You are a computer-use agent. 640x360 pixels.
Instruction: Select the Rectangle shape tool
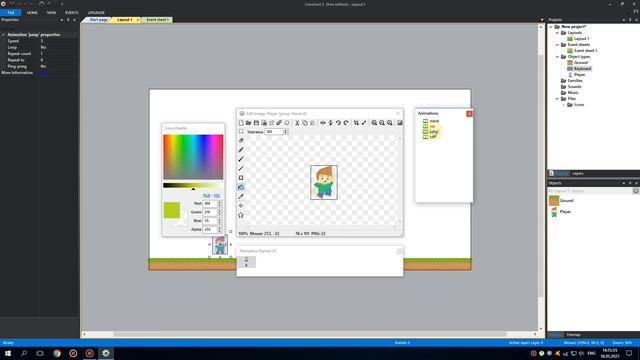coord(241,178)
